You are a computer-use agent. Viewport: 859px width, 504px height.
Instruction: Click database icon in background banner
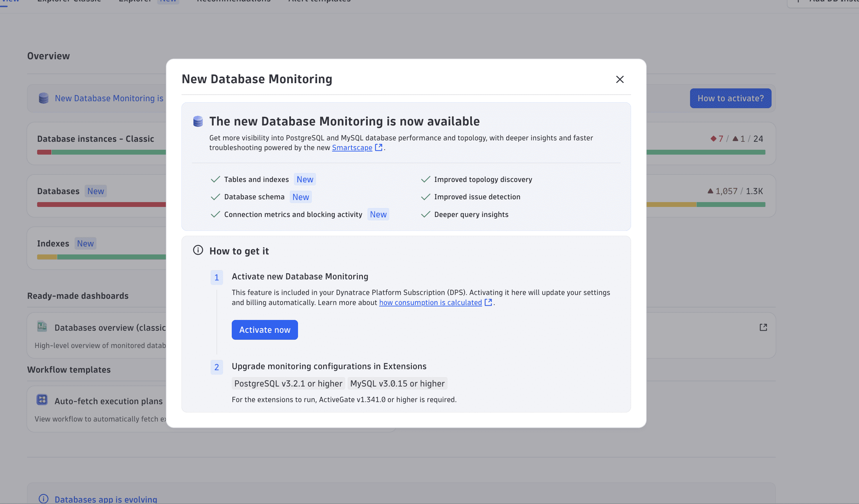[x=44, y=98]
